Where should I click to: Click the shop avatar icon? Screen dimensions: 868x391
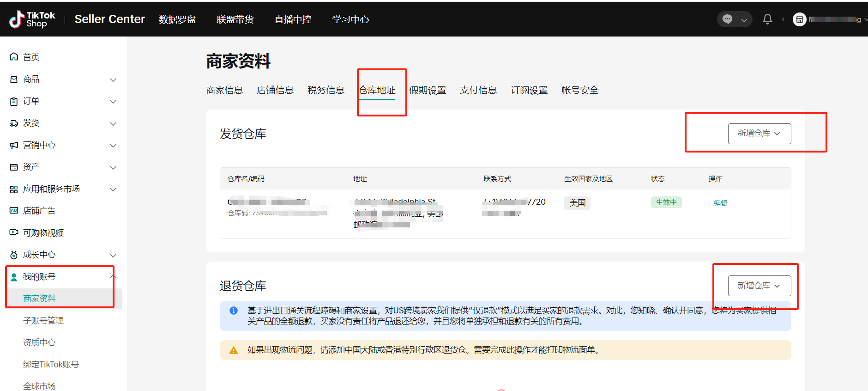(x=799, y=19)
